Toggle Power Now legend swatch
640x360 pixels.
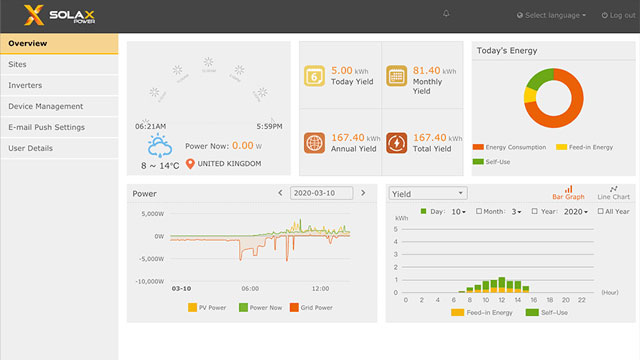click(x=243, y=307)
